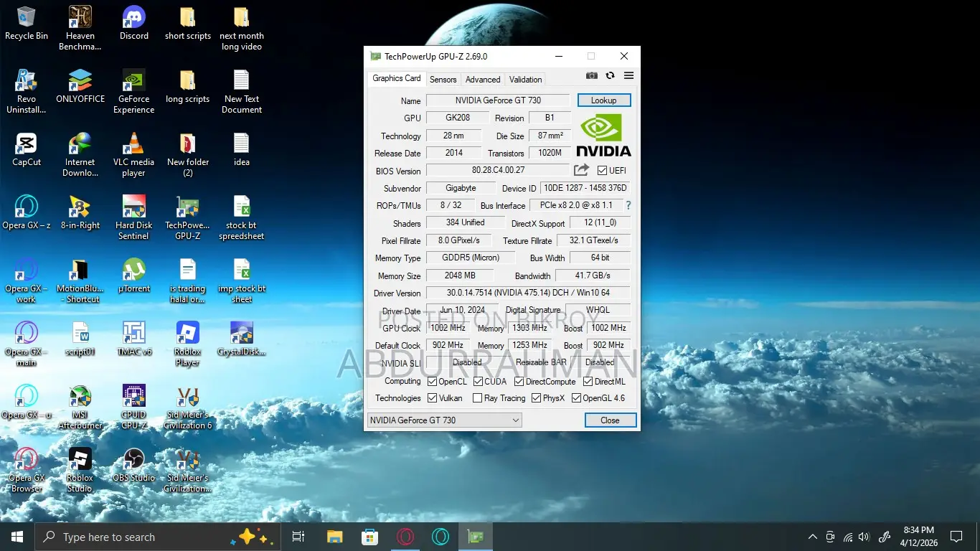980x551 pixels.
Task: Toggle the Vulkan checkbox
Action: (x=433, y=398)
